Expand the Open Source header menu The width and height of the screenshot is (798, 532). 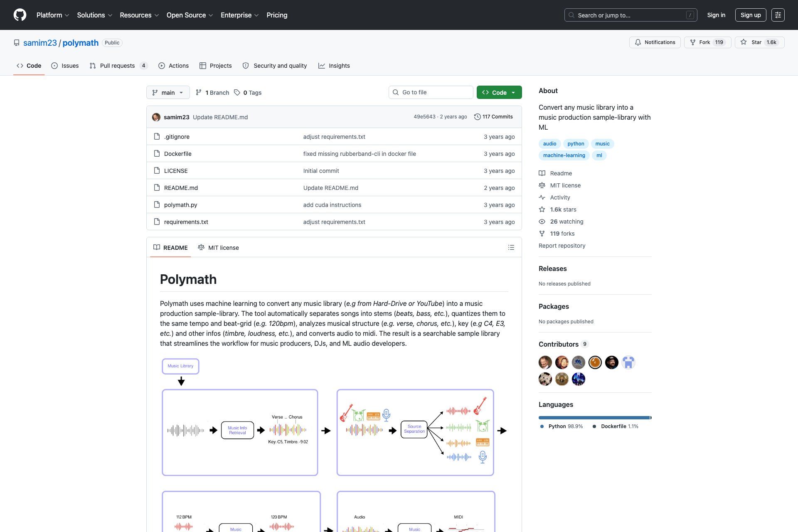[x=190, y=15]
